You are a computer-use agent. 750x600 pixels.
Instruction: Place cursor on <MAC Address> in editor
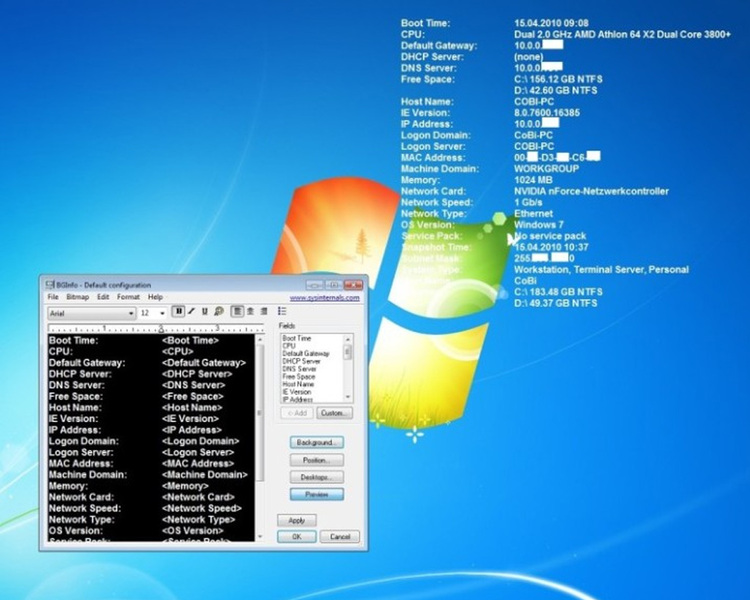click(198, 464)
